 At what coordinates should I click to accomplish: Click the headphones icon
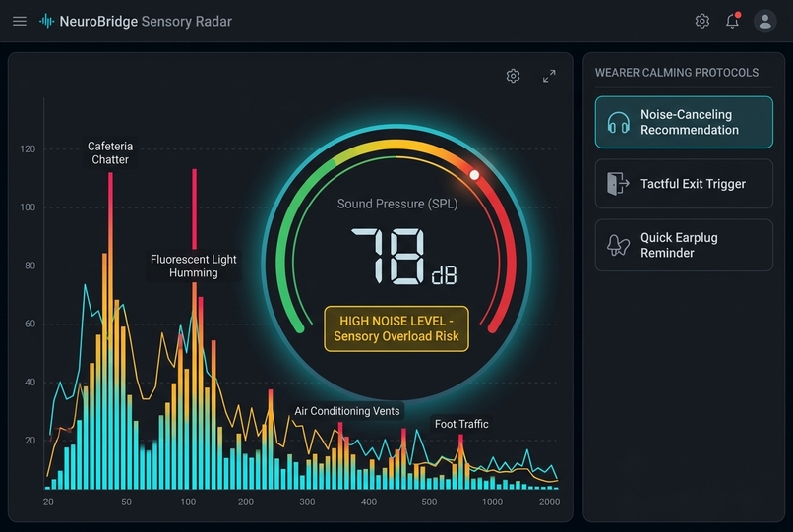pyautogui.click(x=618, y=123)
